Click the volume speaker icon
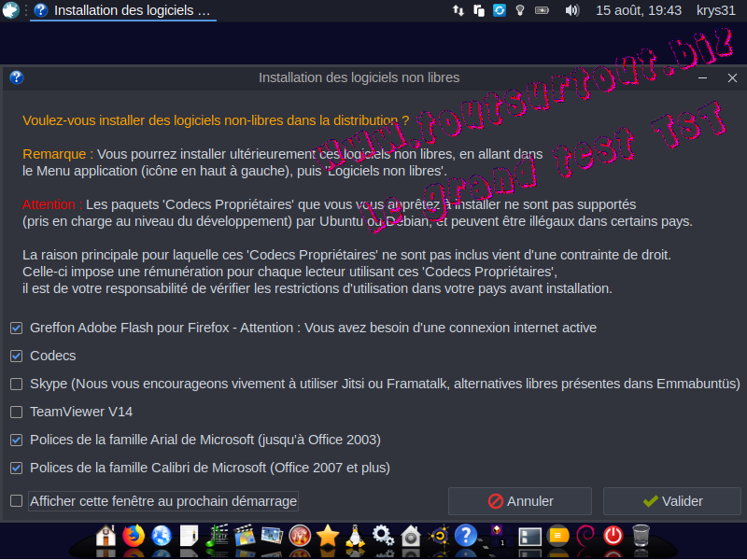The width and height of the screenshot is (747, 560). click(x=571, y=10)
